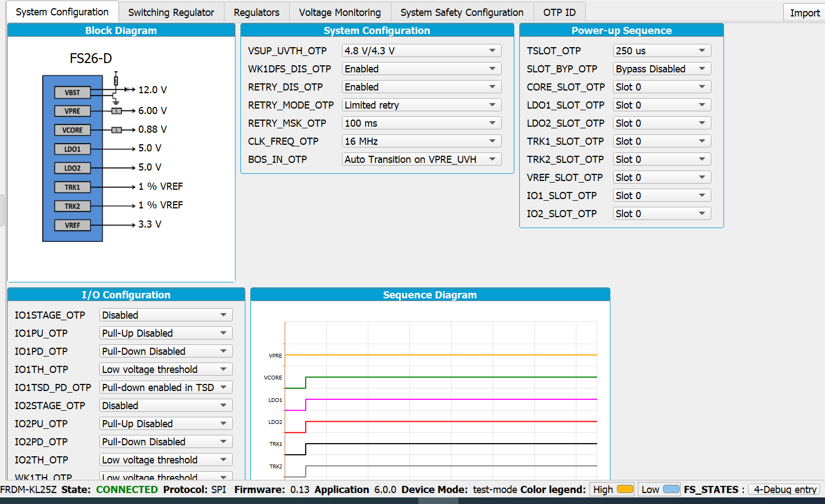Change the IO1TH_OTP voltage threshold dropdown
The image size is (825, 504).
click(165, 369)
